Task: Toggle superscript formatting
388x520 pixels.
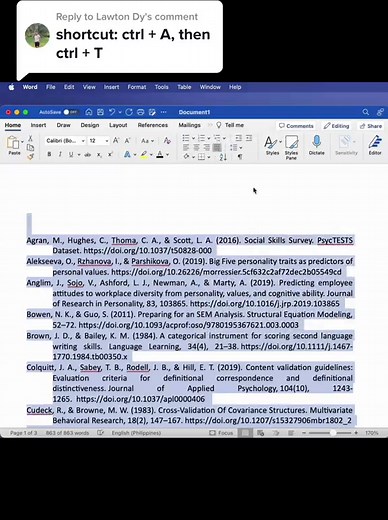Action: (x=110, y=154)
